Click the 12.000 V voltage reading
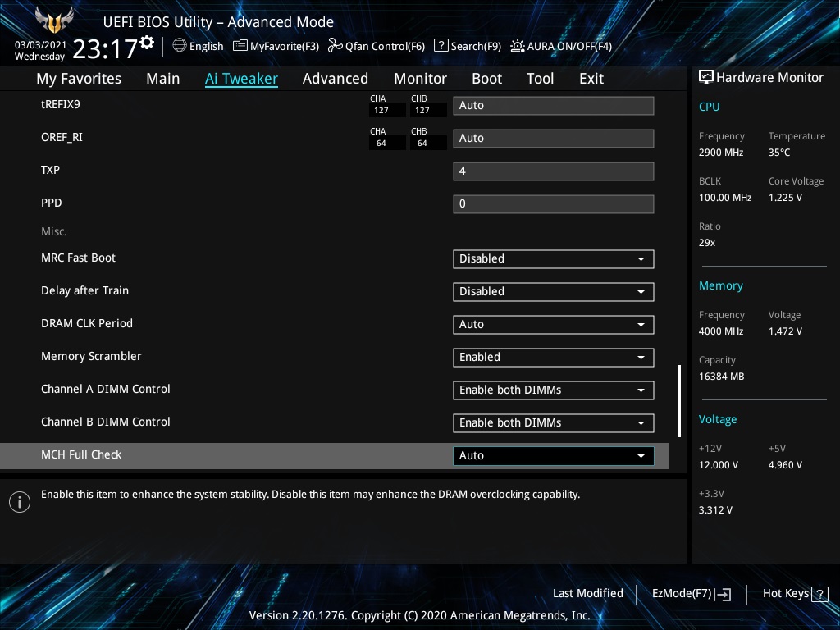The width and height of the screenshot is (840, 630). [x=719, y=465]
